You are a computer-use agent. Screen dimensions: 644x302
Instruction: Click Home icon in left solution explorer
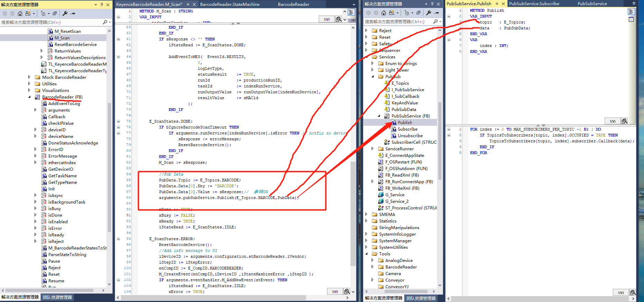(20, 13)
